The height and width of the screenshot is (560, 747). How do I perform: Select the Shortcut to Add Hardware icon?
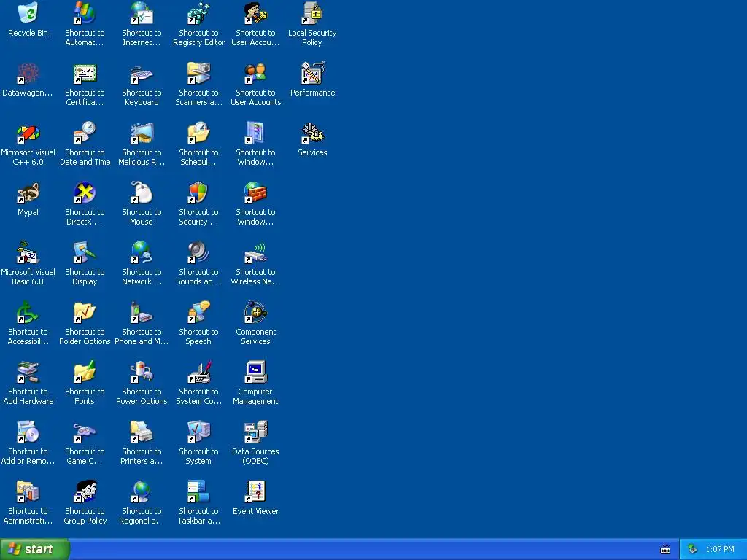pyautogui.click(x=28, y=372)
